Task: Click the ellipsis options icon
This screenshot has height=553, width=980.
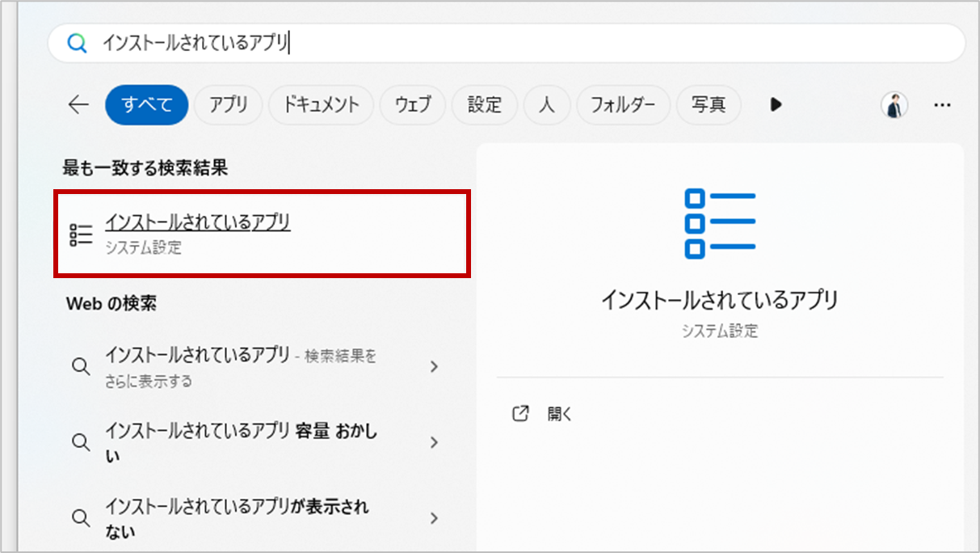Action: (x=942, y=104)
